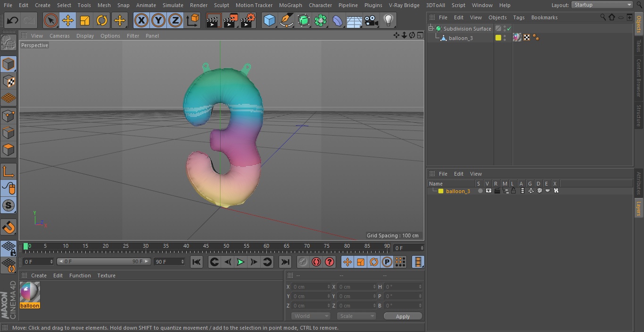The image size is (644, 332).
Task: Click the preview range slider bar
Action: pyautogui.click(x=104, y=261)
